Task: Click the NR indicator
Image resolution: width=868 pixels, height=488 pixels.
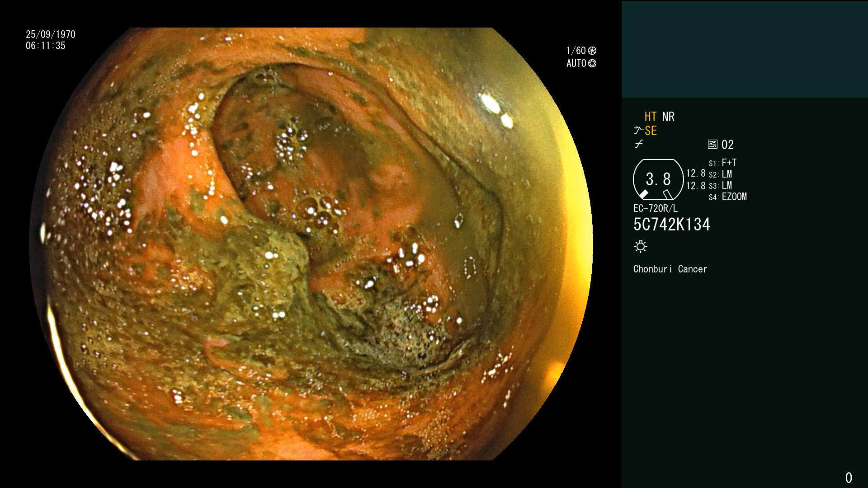Action: 668,117
